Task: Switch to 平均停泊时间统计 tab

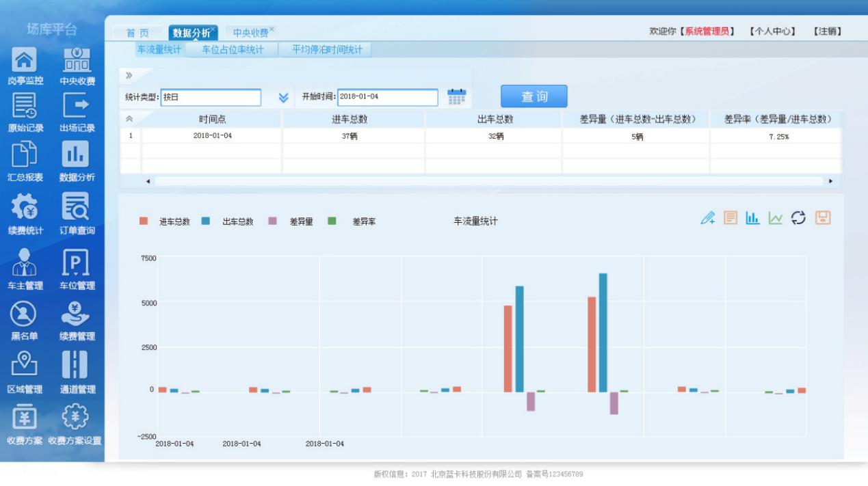Action: (326, 50)
